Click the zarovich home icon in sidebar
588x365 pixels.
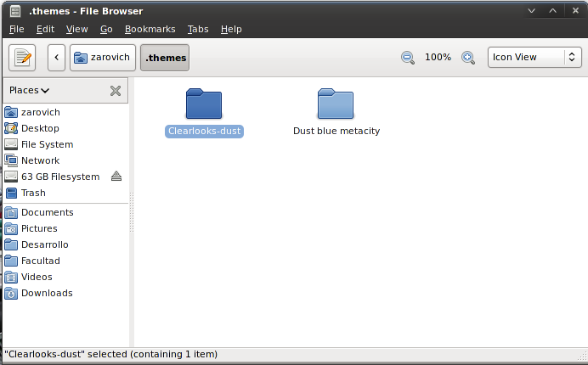click(11, 112)
